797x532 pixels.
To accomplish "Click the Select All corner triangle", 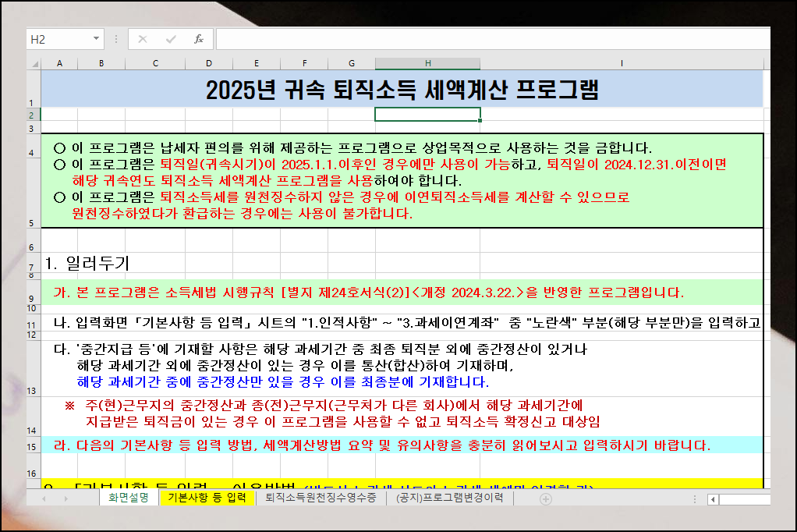I will pos(34,64).
